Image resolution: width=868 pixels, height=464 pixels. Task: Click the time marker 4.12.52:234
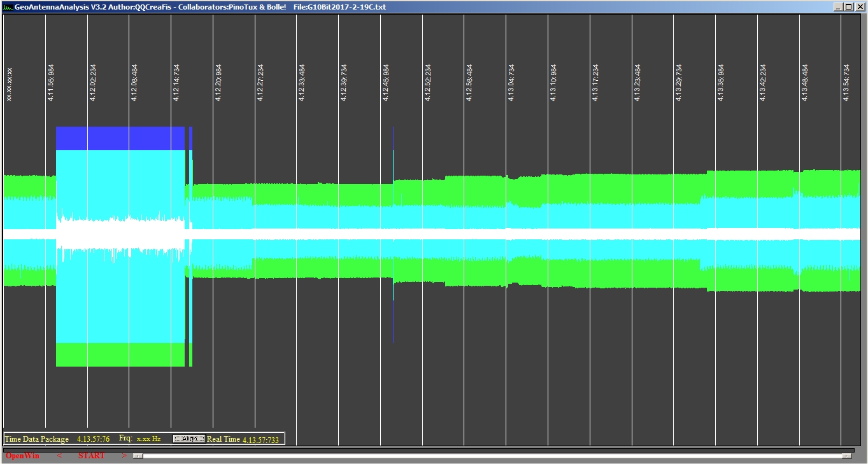pyautogui.click(x=428, y=83)
